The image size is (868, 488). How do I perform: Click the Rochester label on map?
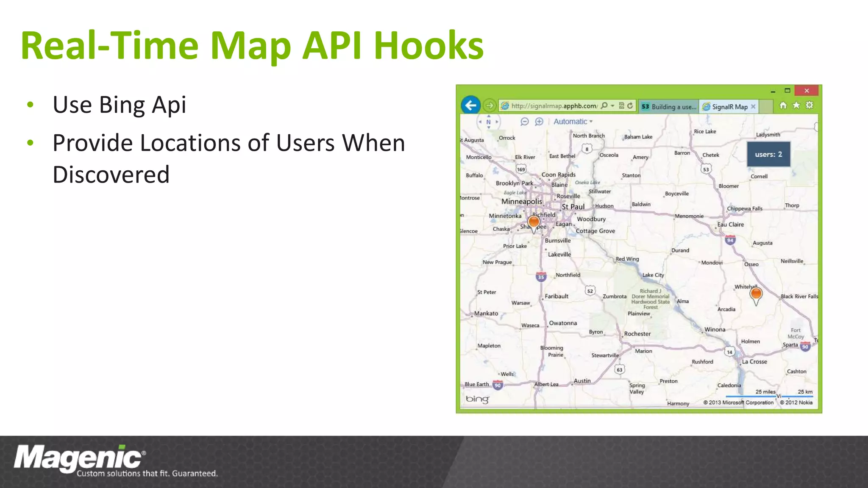click(637, 334)
